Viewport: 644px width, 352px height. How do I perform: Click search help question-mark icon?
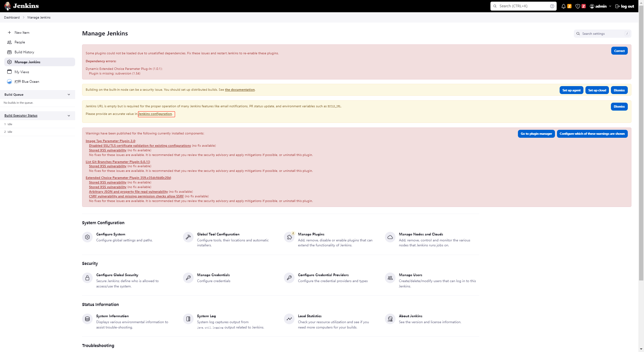[x=552, y=6]
